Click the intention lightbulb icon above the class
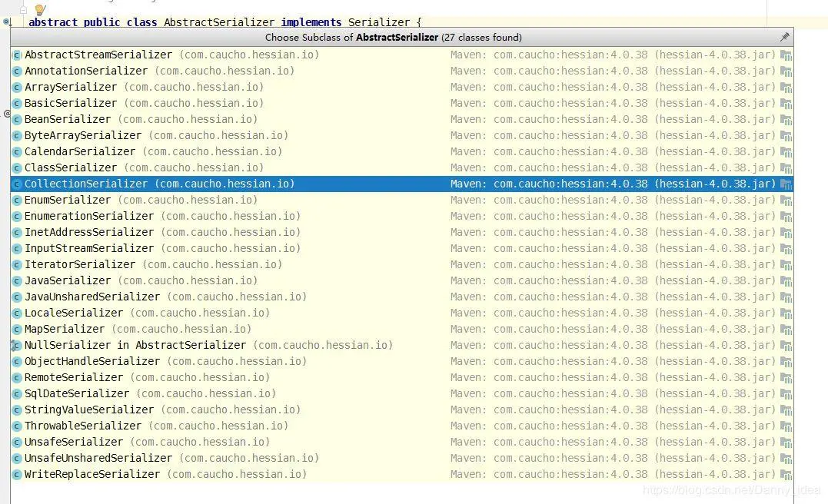The image size is (828, 504). point(40,9)
